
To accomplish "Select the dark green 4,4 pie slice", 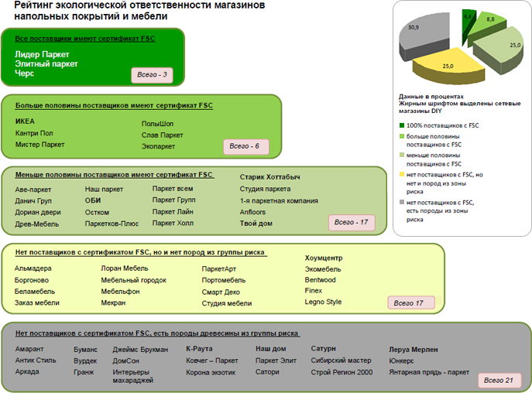I will (468, 24).
